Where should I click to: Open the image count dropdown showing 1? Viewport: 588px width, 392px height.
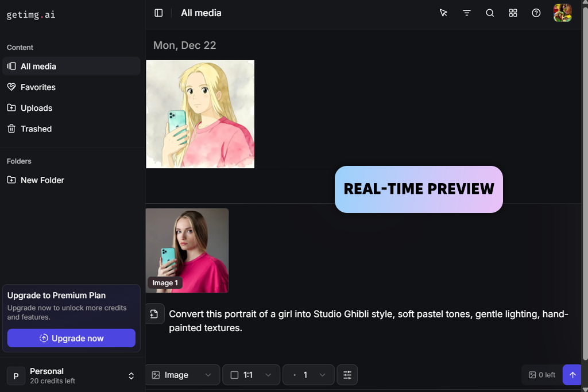pyautogui.click(x=308, y=375)
